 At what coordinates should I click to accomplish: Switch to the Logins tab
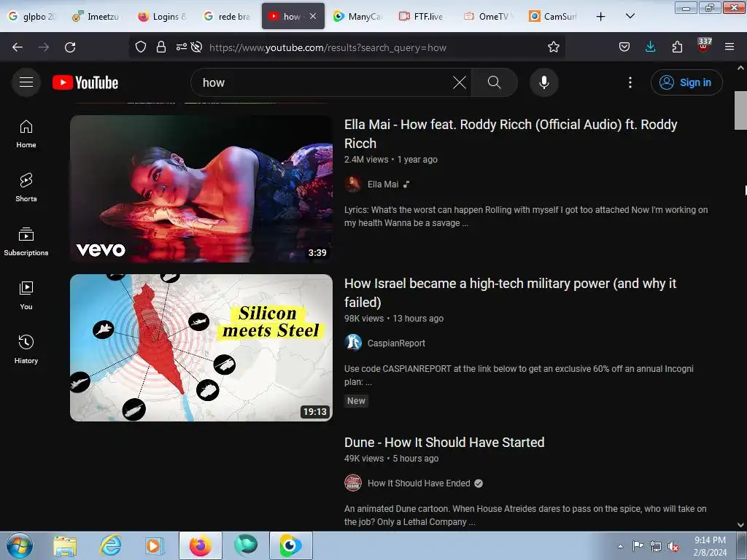tap(161, 17)
